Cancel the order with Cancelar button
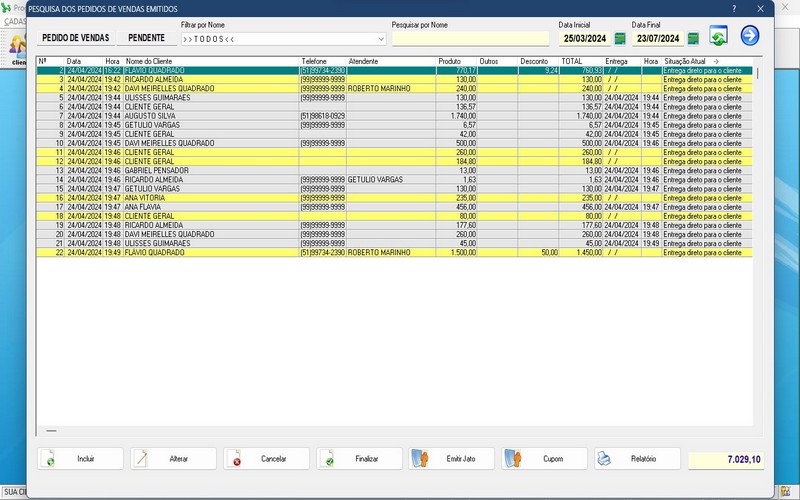 [x=266, y=458]
